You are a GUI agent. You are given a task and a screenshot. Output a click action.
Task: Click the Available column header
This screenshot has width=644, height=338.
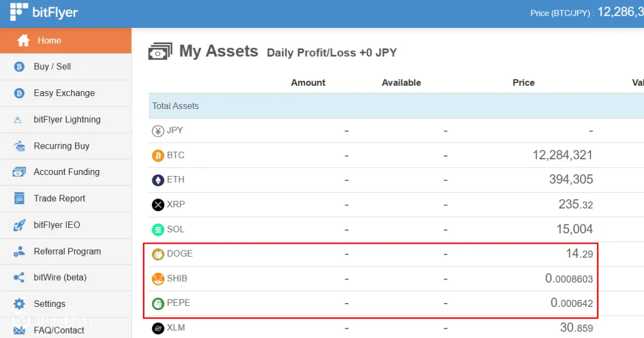[x=401, y=83]
